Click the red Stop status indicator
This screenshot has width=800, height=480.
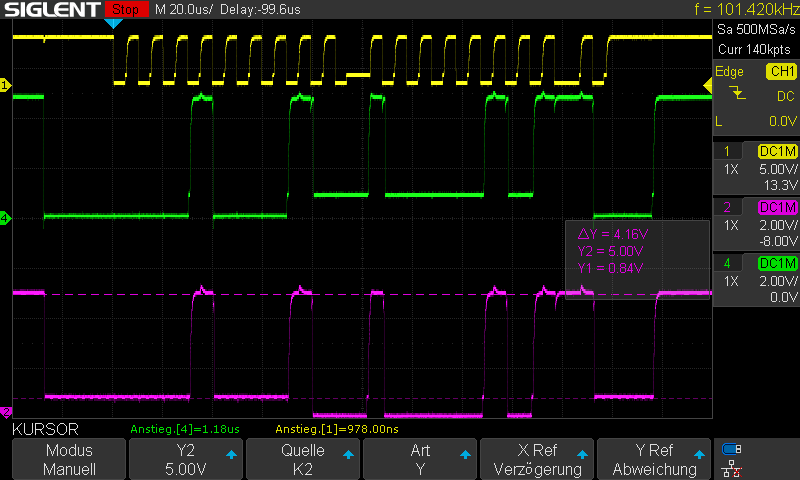click(126, 9)
